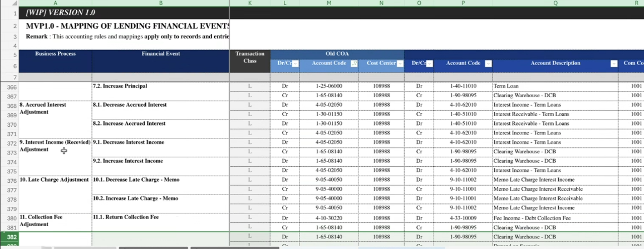Select the '10. Late Charge Adjustment' cell
The width and height of the screenshot is (644, 249).
pos(55,180)
